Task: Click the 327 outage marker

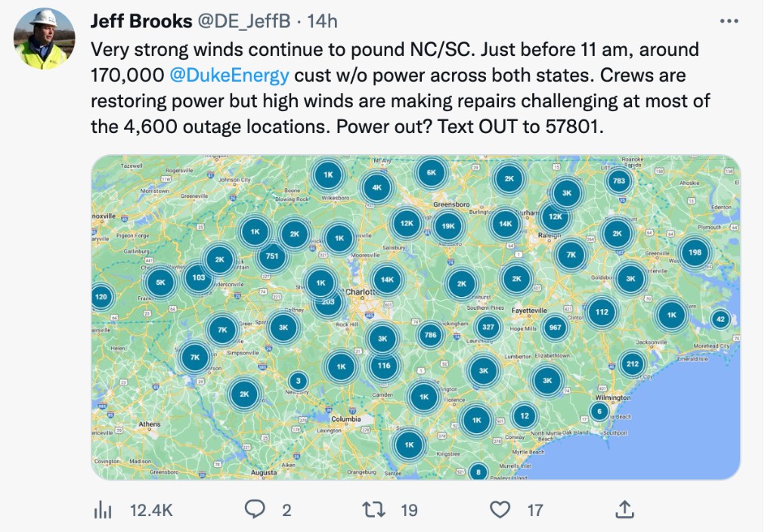Action: coord(488,327)
